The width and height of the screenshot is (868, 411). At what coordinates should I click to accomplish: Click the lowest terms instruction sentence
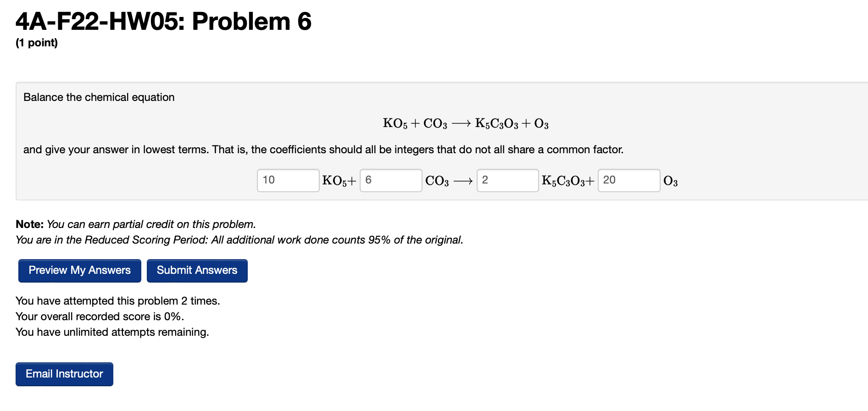[x=323, y=149]
